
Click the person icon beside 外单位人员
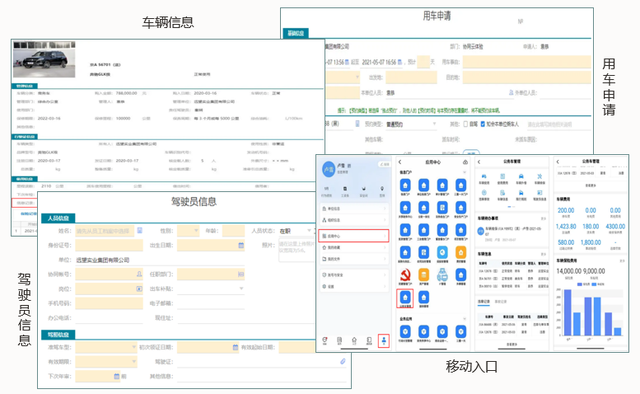click(x=511, y=93)
